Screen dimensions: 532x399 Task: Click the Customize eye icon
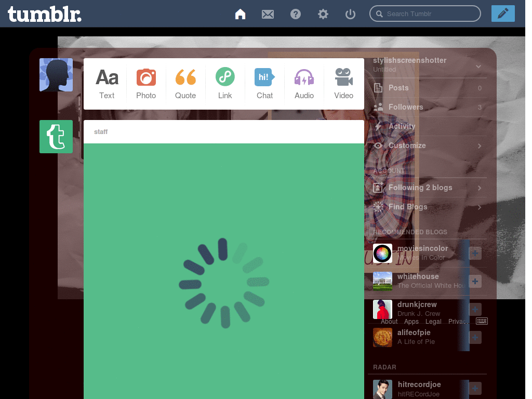point(378,145)
